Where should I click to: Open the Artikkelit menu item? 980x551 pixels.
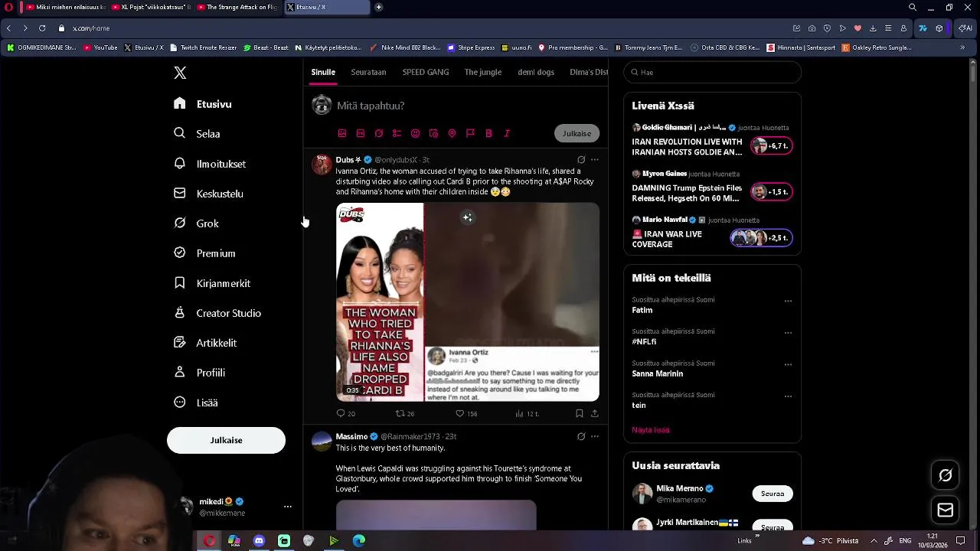point(205,343)
